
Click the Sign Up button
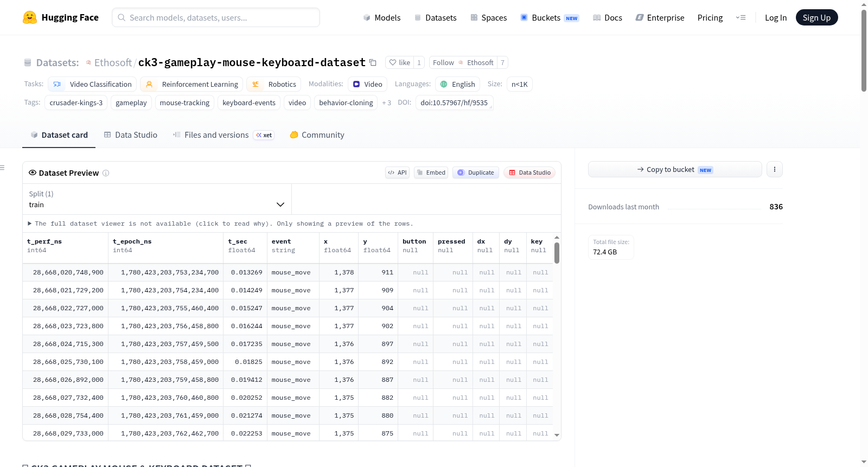pyautogui.click(x=816, y=17)
